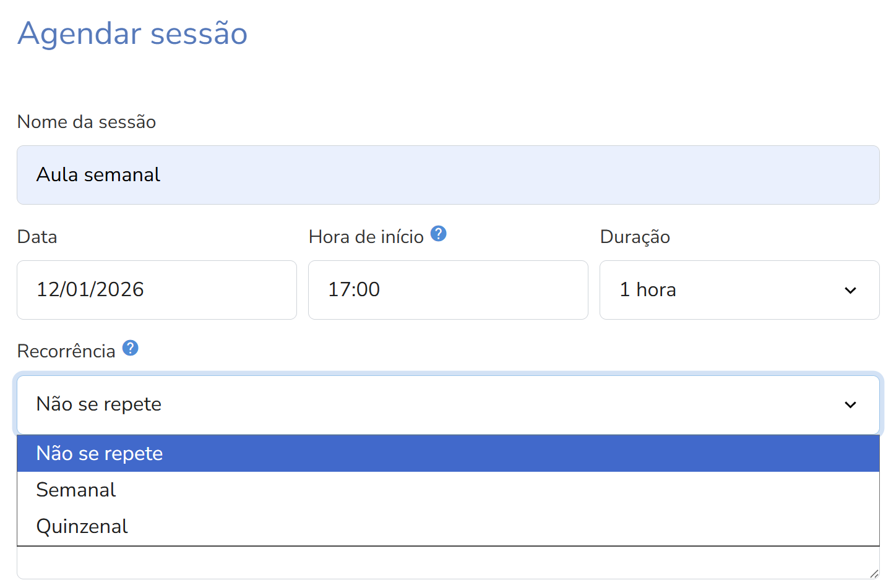Image resolution: width=891 pixels, height=588 pixels.
Task: Select the highlighted 'Não se repete' option
Action: pos(100,453)
